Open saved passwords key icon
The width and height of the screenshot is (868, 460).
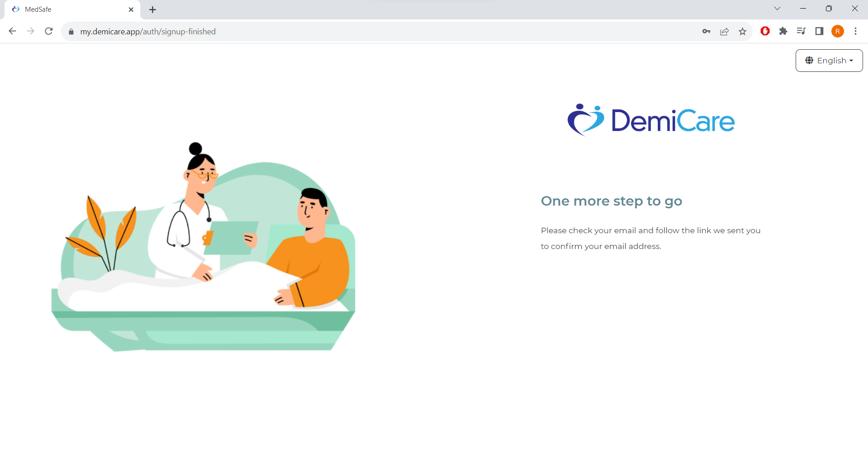(x=706, y=31)
